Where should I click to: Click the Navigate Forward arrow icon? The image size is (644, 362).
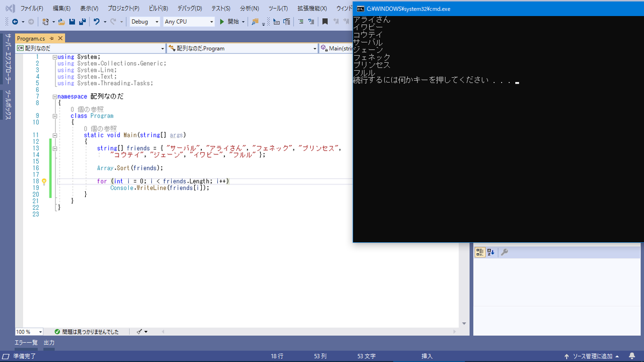31,22
